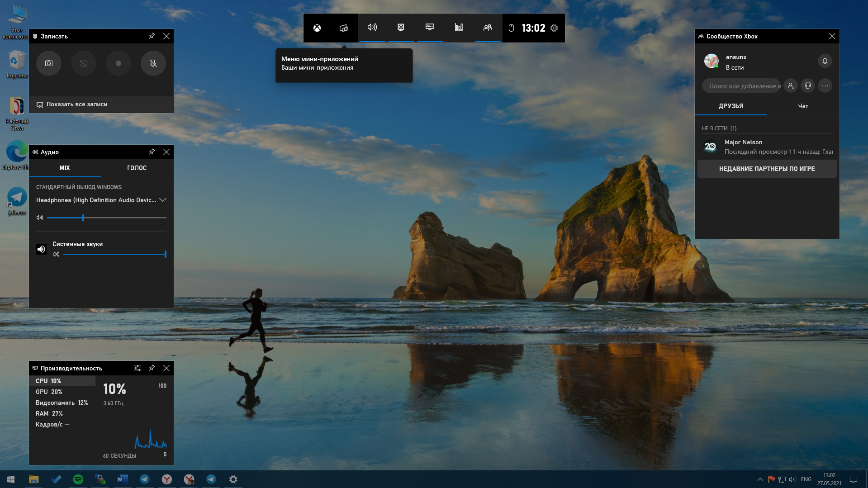
Task: Click the Xbox logo icon in Game Bar
Action: pyautogui.click(x=317, y=28)
